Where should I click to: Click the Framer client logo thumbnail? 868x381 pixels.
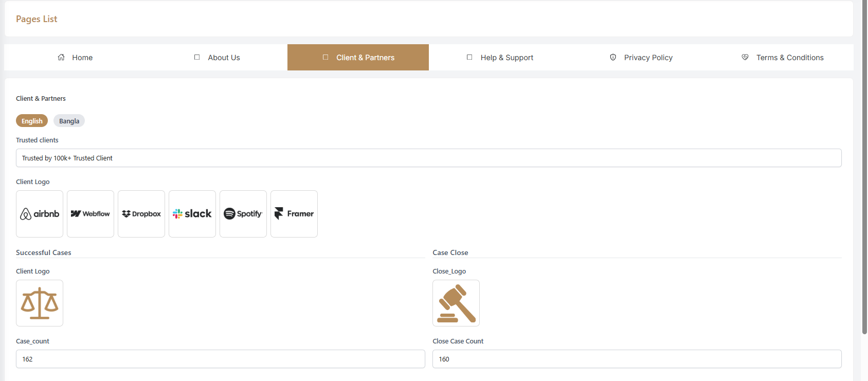[294, 214]
